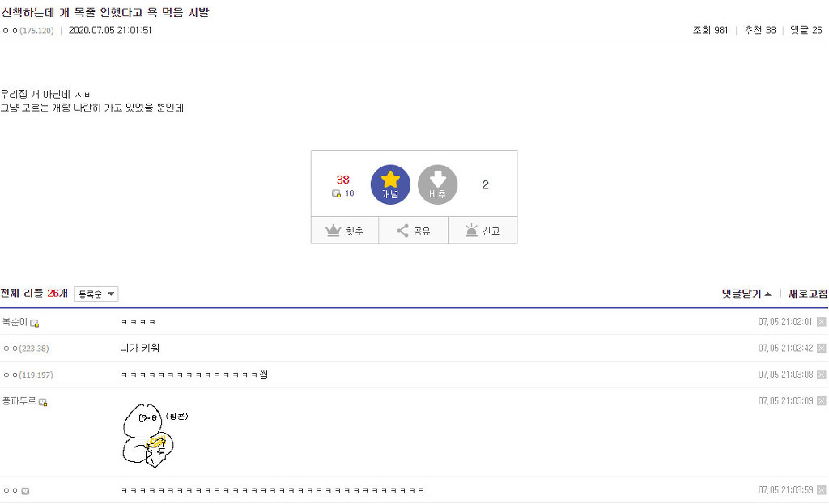Collapse comments with 댓글닫기 arrow
Screen dimensions: 829x504
pos(746,294)
